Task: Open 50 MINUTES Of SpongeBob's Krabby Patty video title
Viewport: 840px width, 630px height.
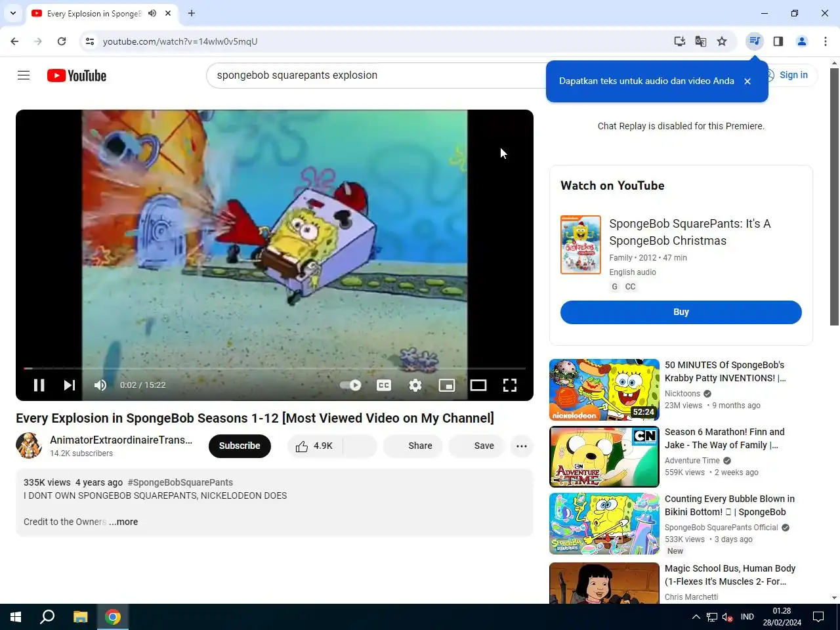Action: (x=725, y=371)
